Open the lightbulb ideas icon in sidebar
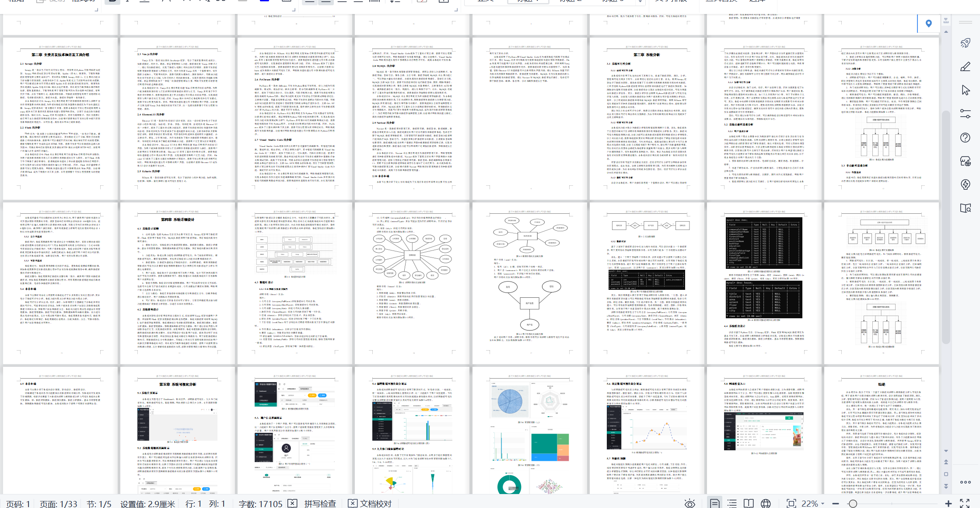Screen dimensions: 980x508 click(966, 184)
